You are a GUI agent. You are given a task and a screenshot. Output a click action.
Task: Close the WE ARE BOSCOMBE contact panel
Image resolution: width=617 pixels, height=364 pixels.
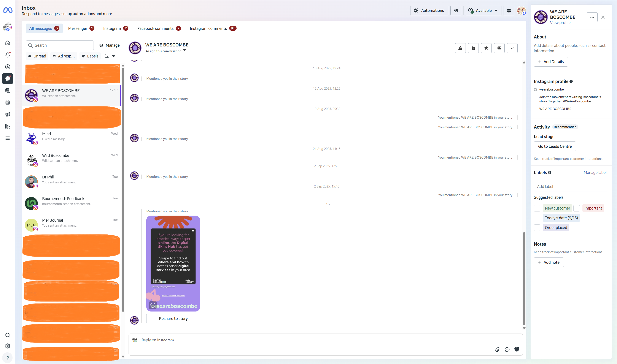603,17
